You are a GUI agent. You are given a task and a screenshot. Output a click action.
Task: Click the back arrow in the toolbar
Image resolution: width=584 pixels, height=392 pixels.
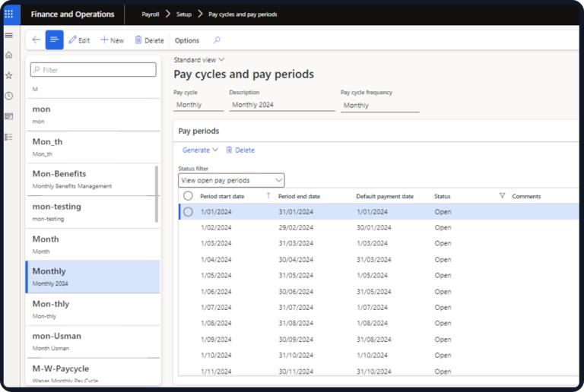[36, 40]
